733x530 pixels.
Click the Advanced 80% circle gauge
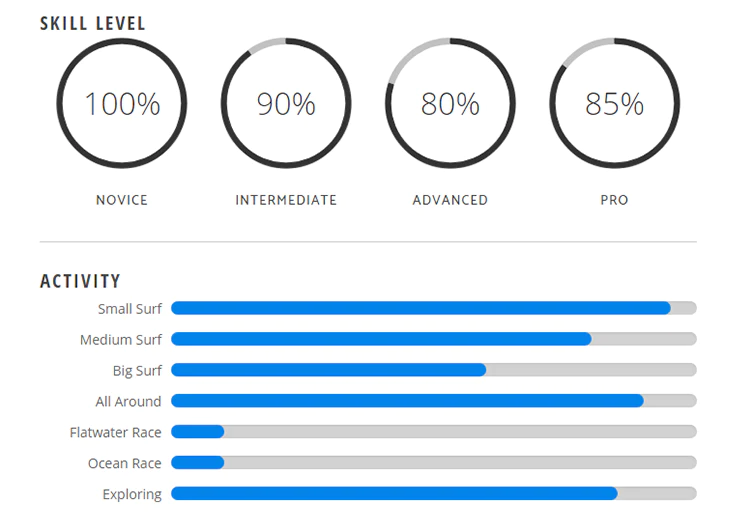tap(450, 103)
